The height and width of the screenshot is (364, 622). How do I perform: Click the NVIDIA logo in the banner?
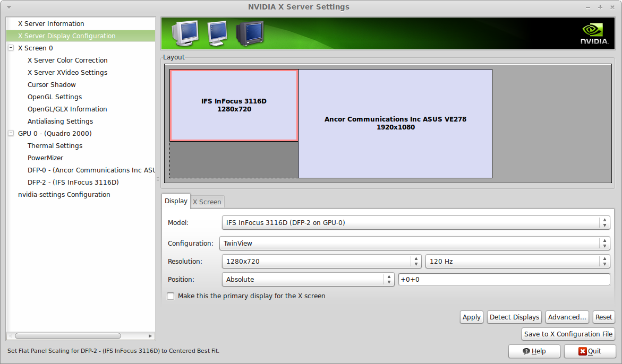pyautogui.click(x=594, y=34)
